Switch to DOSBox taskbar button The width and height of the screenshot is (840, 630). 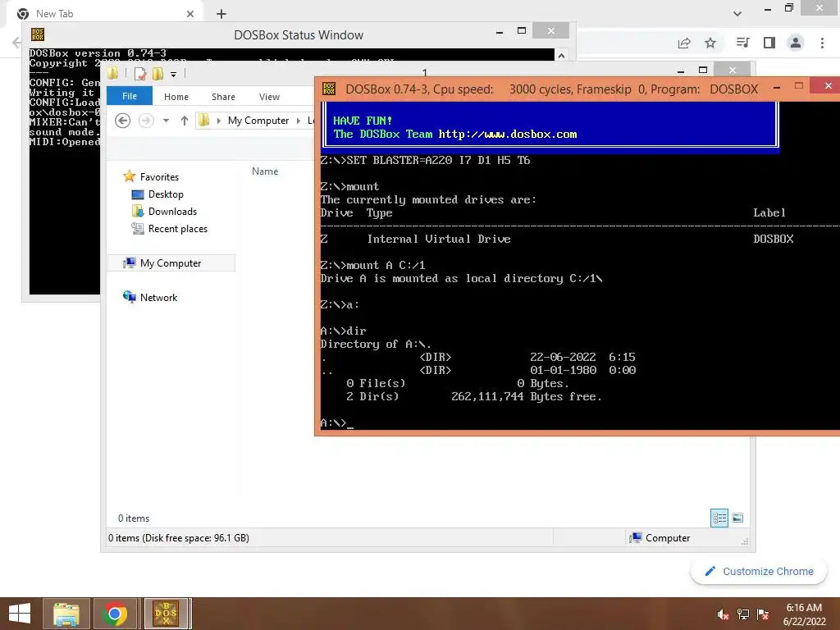coord(166,614)
